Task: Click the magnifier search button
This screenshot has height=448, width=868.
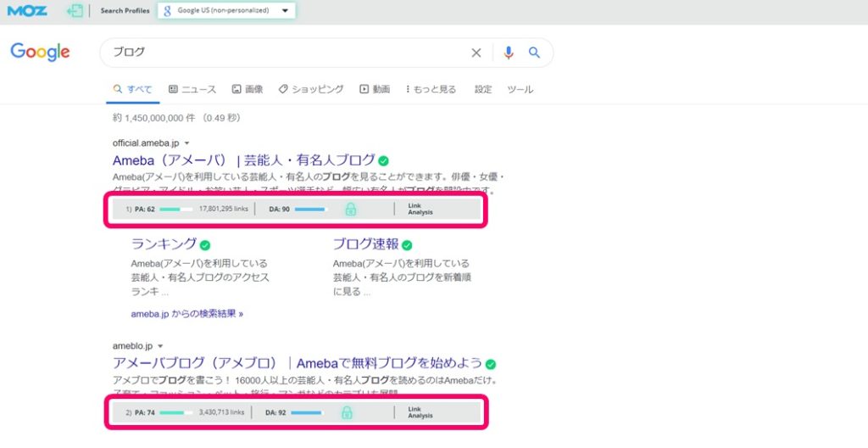Action: (x=534, y=53)
